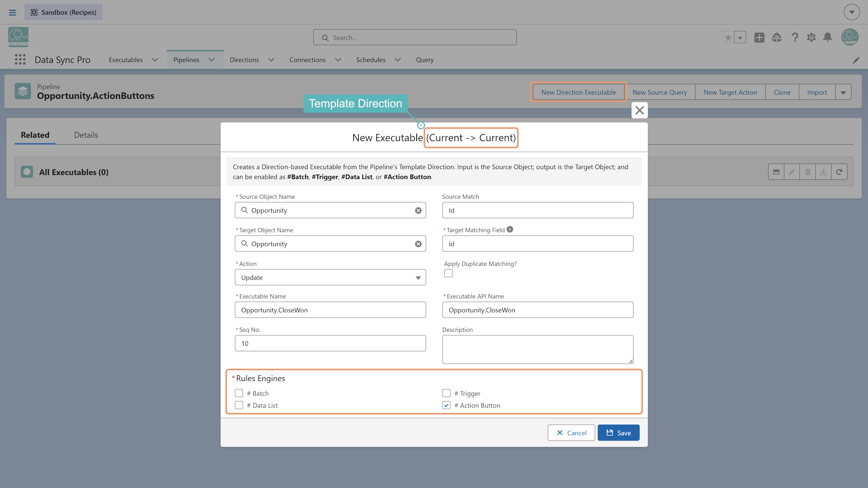
Task: Uncheck the # Action Button rules engine
Action: click(x=447, y=405)
